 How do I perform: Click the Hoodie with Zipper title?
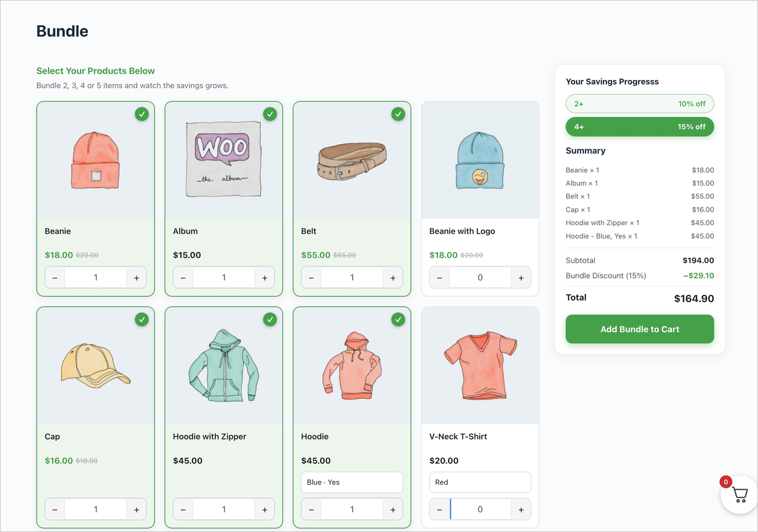[x=210, y=437]
